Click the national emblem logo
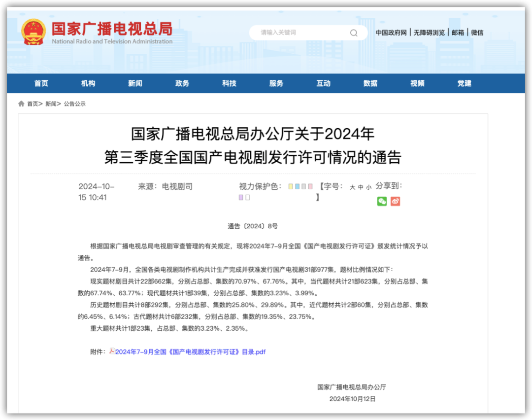 pyautogui.click(x=33, y=32)
